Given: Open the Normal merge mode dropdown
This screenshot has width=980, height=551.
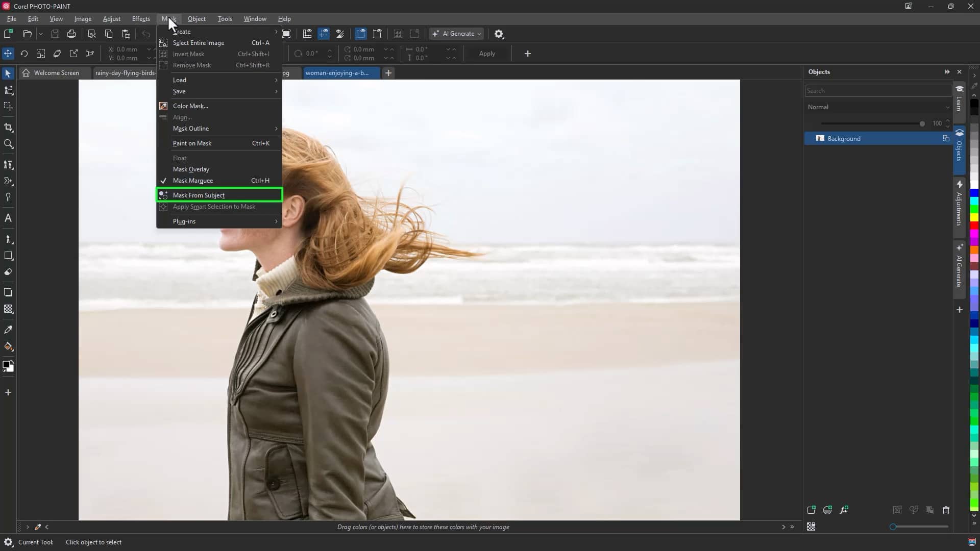Looking at the screenshot, I should pyautogui.click(x=878, y=107).
